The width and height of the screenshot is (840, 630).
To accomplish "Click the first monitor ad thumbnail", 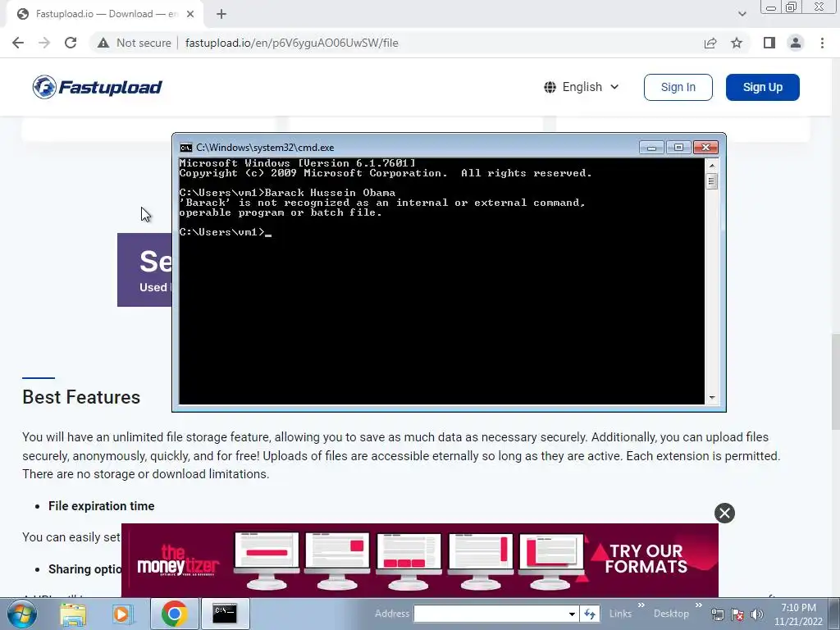I will [x=267, y=561].
